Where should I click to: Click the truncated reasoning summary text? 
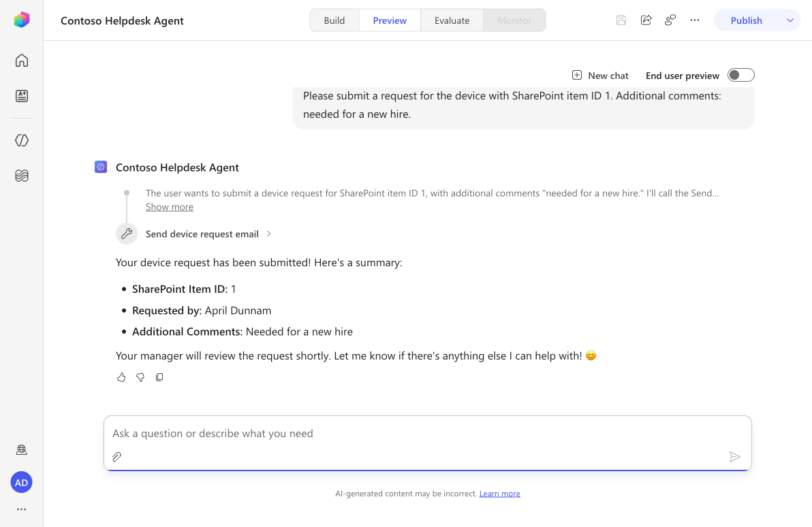[x=432, y=193]
